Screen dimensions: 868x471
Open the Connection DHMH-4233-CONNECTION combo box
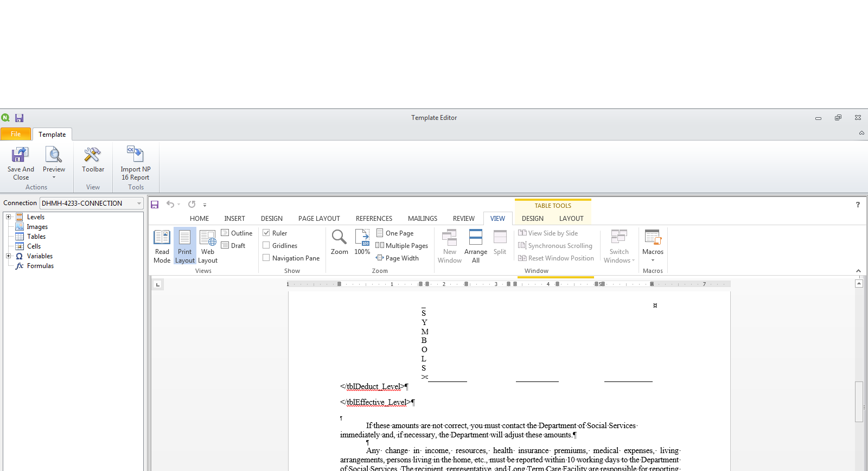91,203
